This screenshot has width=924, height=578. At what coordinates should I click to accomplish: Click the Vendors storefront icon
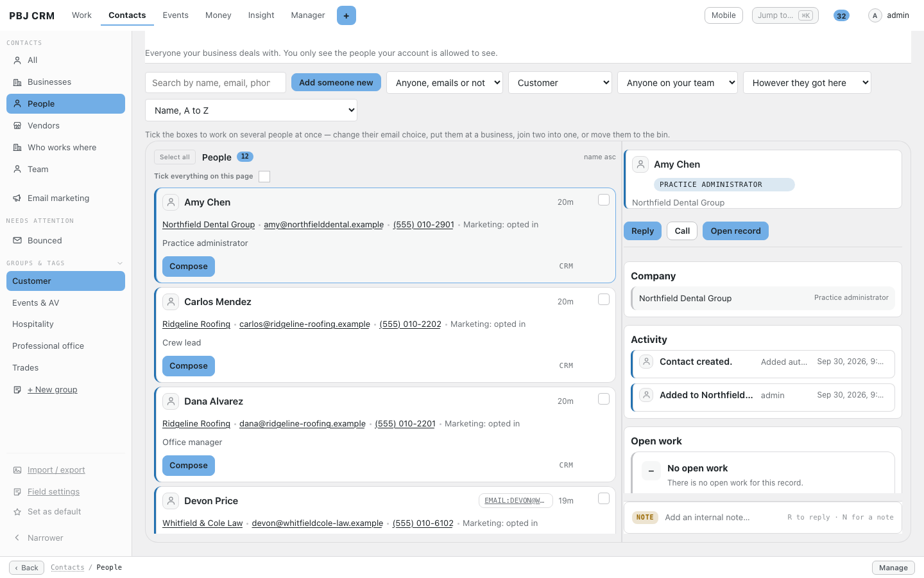click(17, 126)
